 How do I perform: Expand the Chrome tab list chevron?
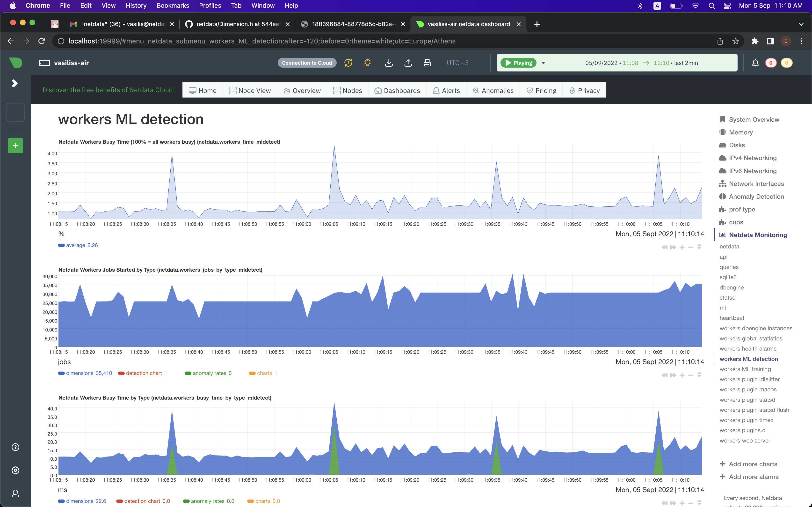[x=801, y=24]
